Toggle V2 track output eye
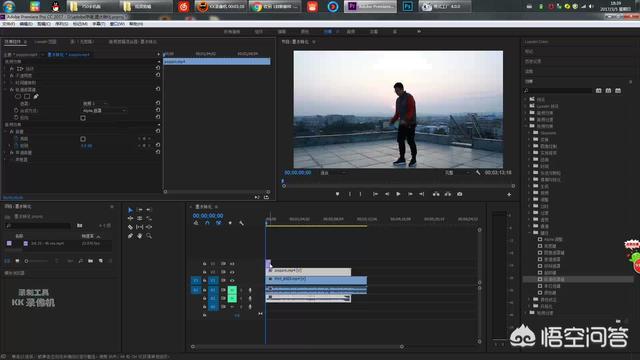Image resolution: width=640 pixels, height=360 pixels. click(x=232, y=272)
